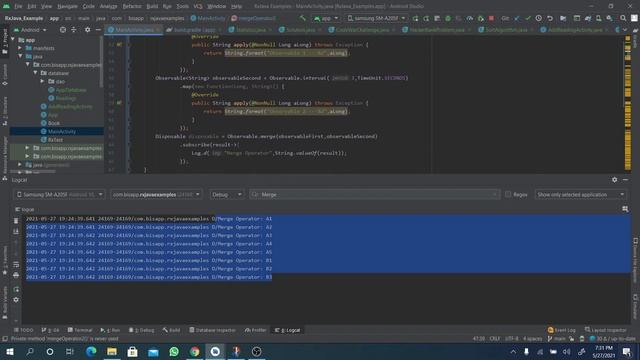Open the Build tool window tab
Screen dimensions: 640x360
tap(171, 330)
